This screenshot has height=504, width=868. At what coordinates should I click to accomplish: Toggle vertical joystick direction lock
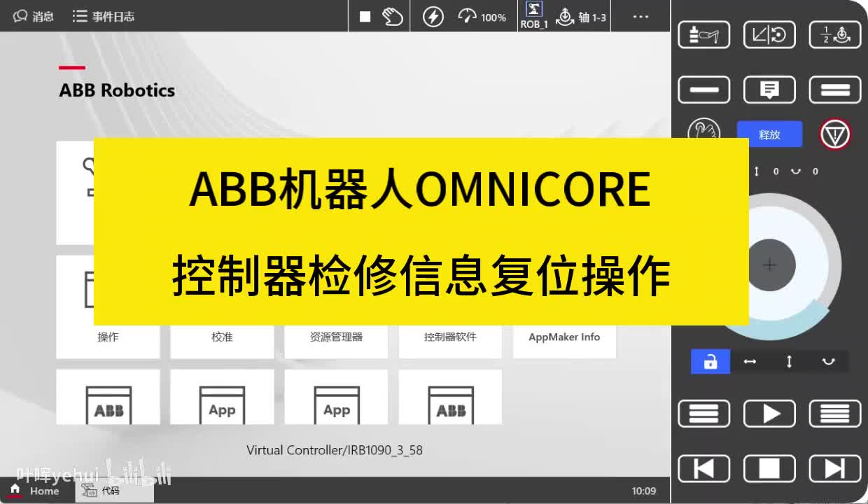(x=789, y=361)
